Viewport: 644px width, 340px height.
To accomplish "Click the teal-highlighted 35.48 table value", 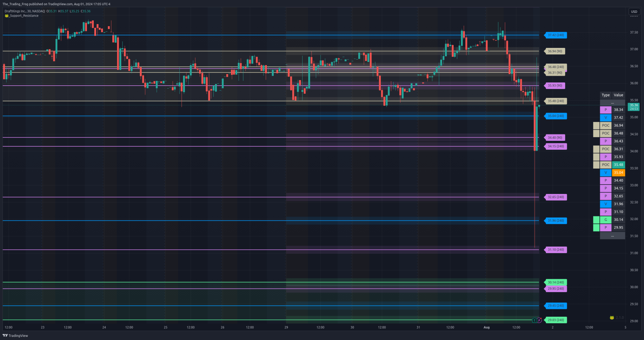I will click(618, 165).
